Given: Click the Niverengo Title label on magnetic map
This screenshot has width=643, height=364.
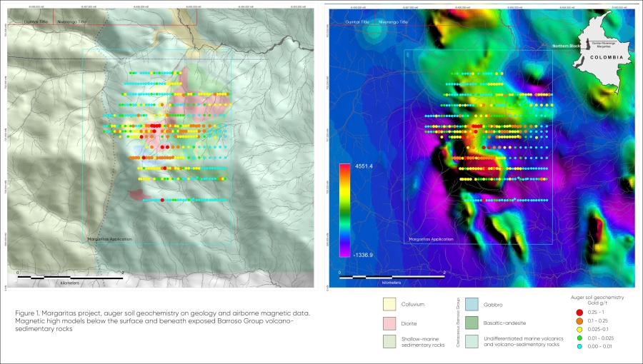Looking at the screenshot, I should [393, 22].
